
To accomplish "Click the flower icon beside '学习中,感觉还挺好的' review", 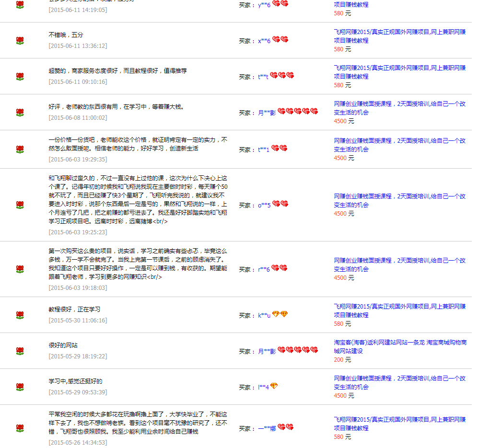I will click(20, 387).
